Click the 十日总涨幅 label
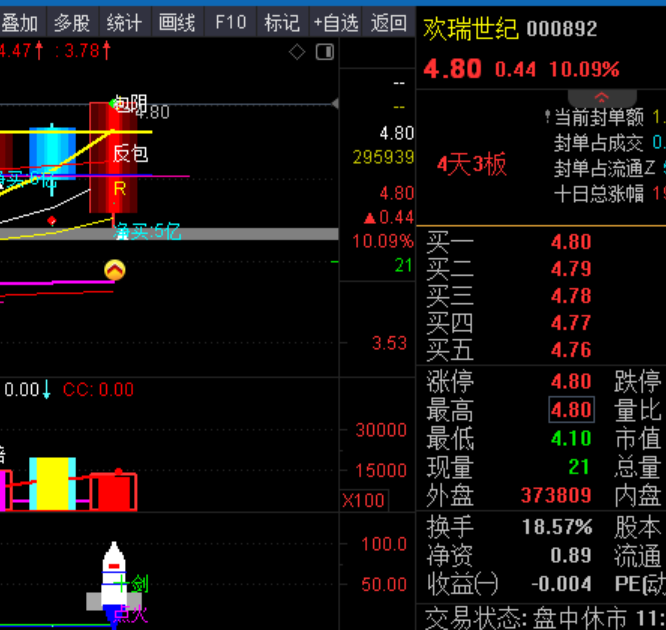This screenshot has height=630, width=666. click(599, 194)
